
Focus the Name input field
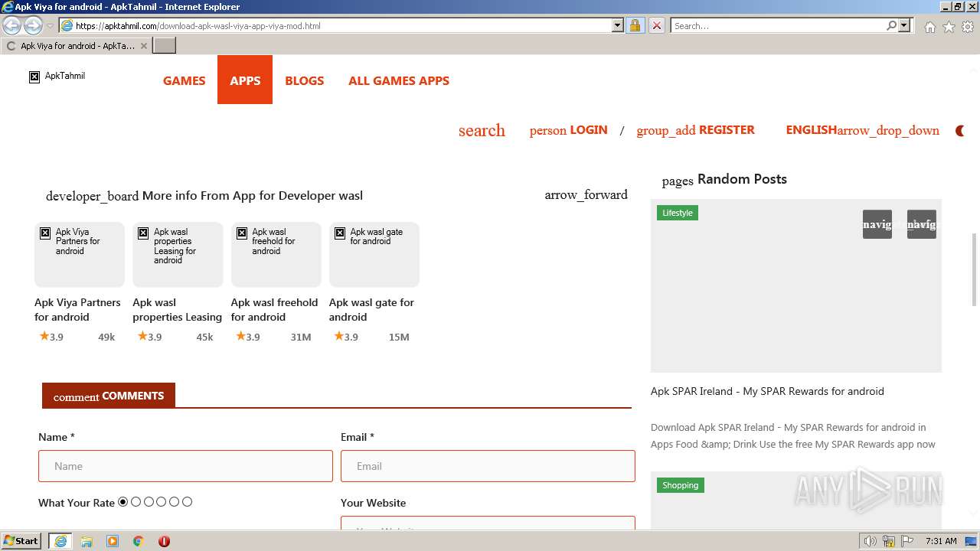[185, 466]
